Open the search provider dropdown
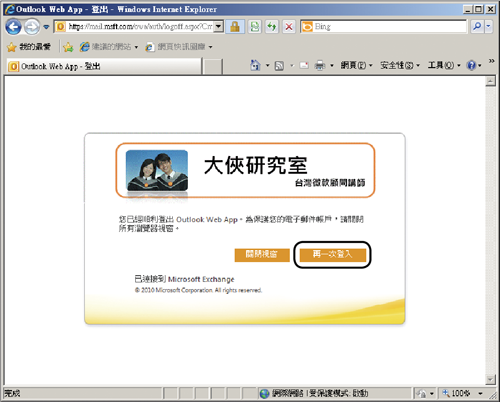Screen dimensions: 500x402 click(x=489, y=26)
